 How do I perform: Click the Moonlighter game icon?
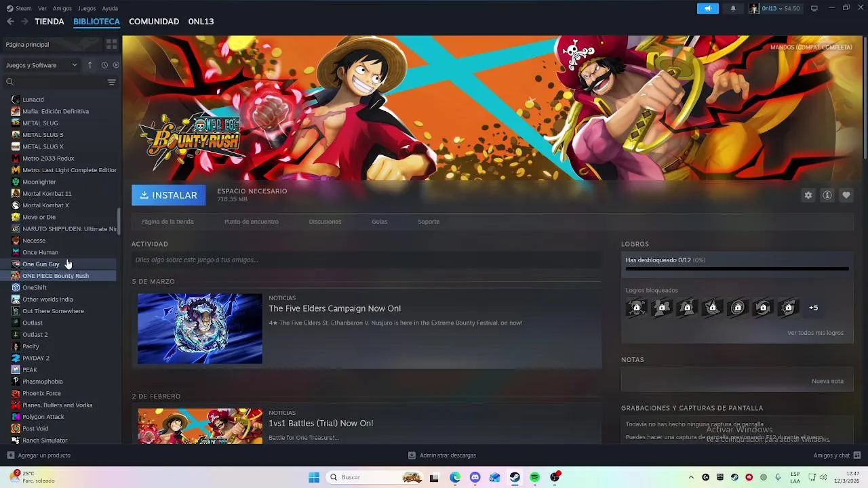coord(16,182)
